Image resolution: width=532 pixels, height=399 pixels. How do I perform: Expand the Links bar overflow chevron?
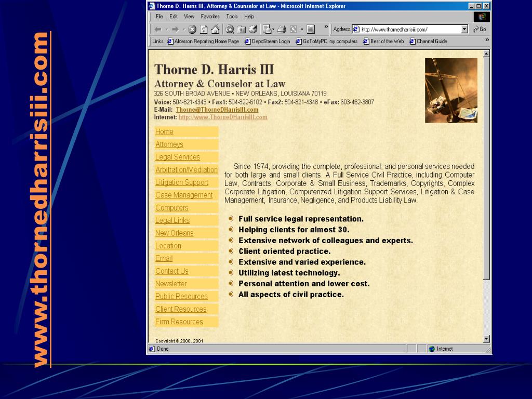(487, 39)
